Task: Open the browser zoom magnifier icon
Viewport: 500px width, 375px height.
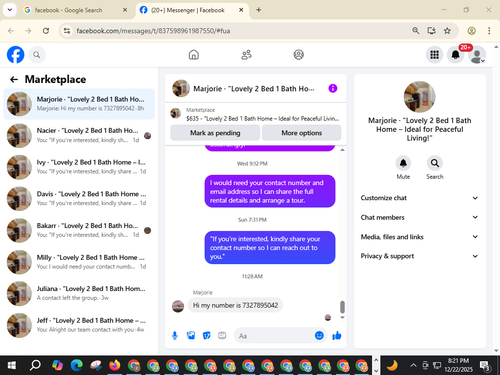Action: [x=416, y=31]
